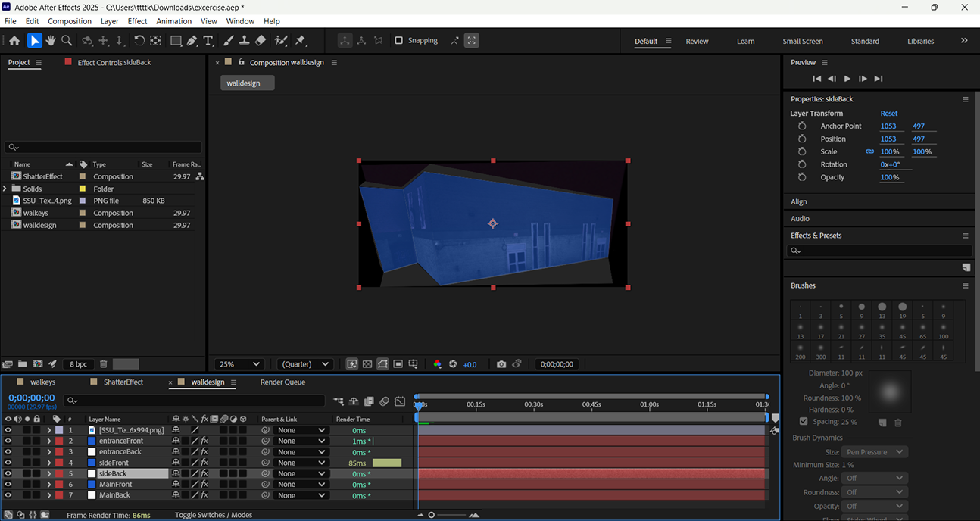Click the Reset link in Layer Transform
Screen dimensions: 980x521
889,113
